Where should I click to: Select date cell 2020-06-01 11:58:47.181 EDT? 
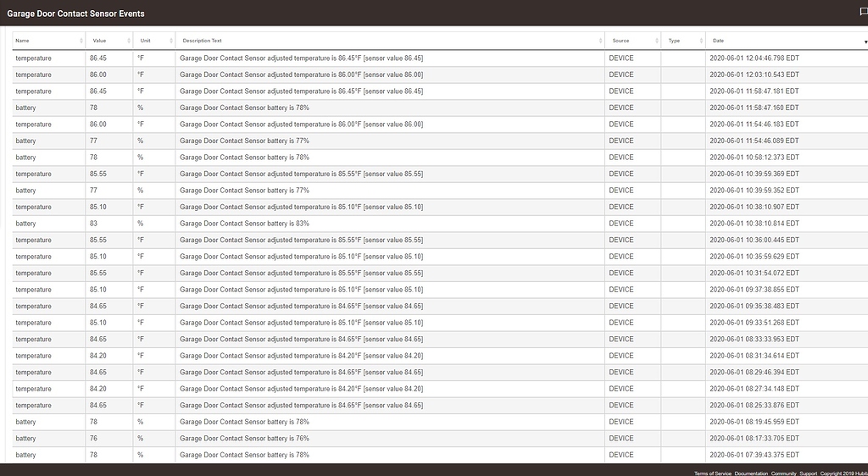pyautogui.click(x=754, y=91)
